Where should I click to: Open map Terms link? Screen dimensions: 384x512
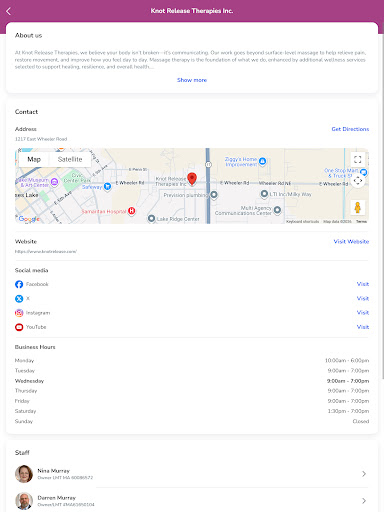(x=361, y=221)
